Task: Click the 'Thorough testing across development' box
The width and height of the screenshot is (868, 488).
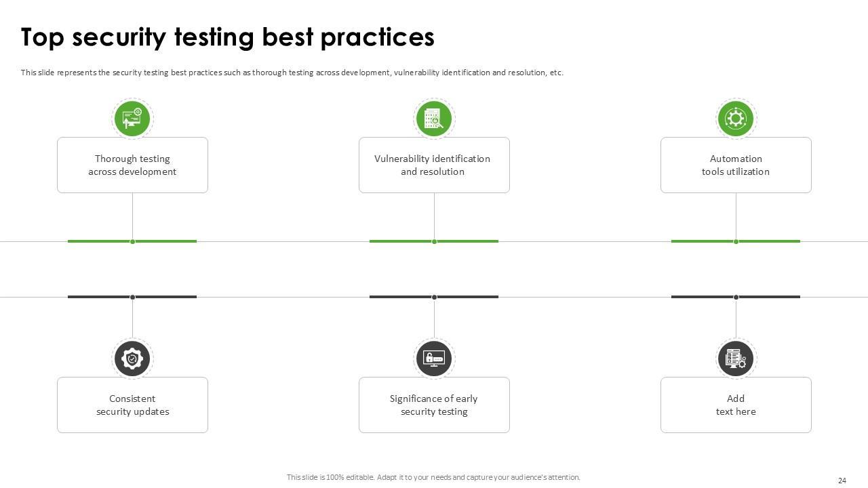Action: pyautogui.click(x=132, y=165)
